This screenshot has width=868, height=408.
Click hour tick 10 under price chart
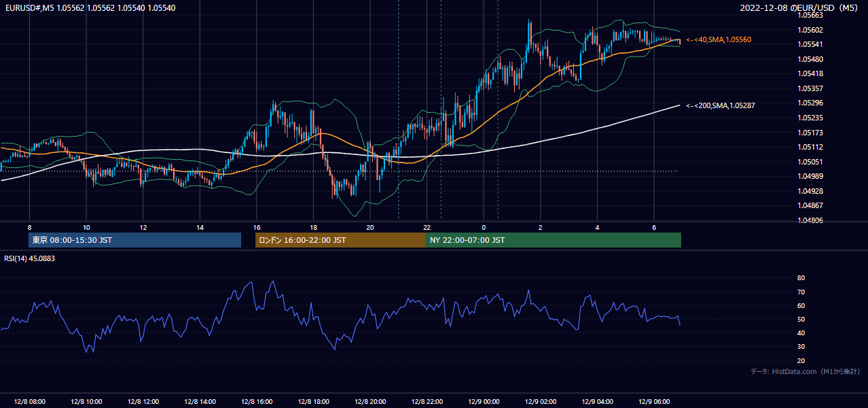86,227
